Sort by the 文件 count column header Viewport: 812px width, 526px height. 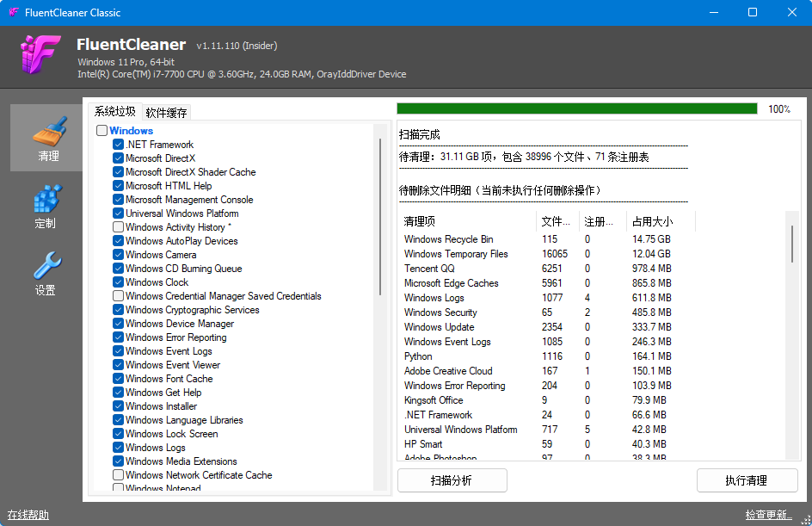pos(557,221)
